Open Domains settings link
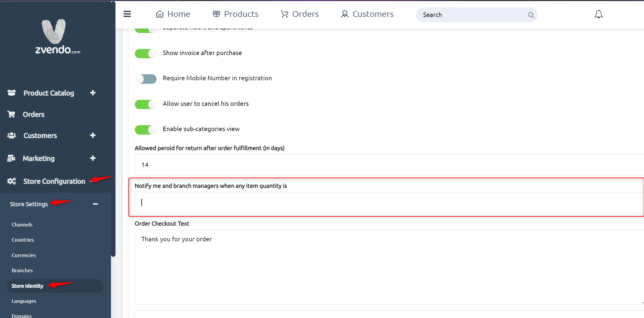 coord(21,316)
